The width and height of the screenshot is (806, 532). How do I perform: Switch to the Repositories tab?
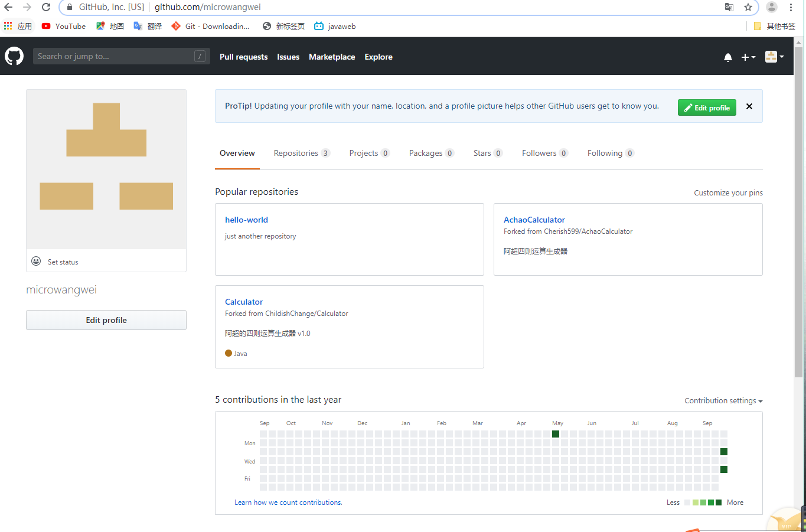tap(301, 153)
